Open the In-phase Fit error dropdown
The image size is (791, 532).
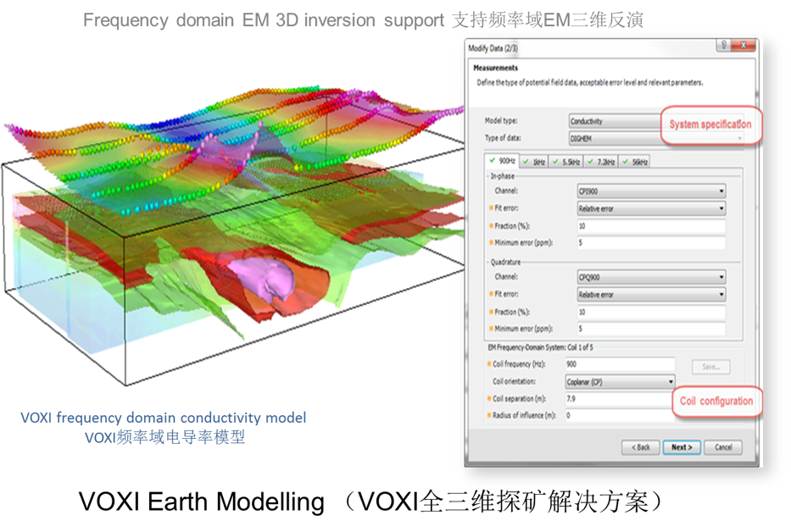click(651, 208)
